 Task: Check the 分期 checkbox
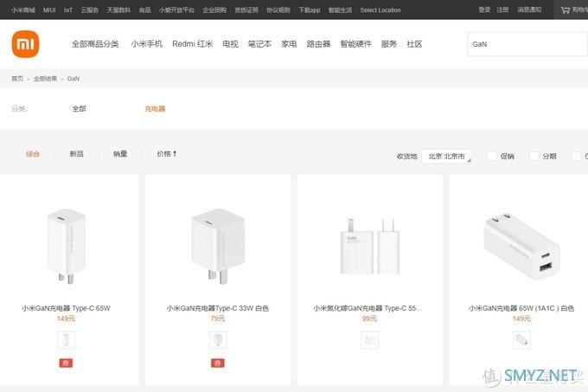click(534, 156)
